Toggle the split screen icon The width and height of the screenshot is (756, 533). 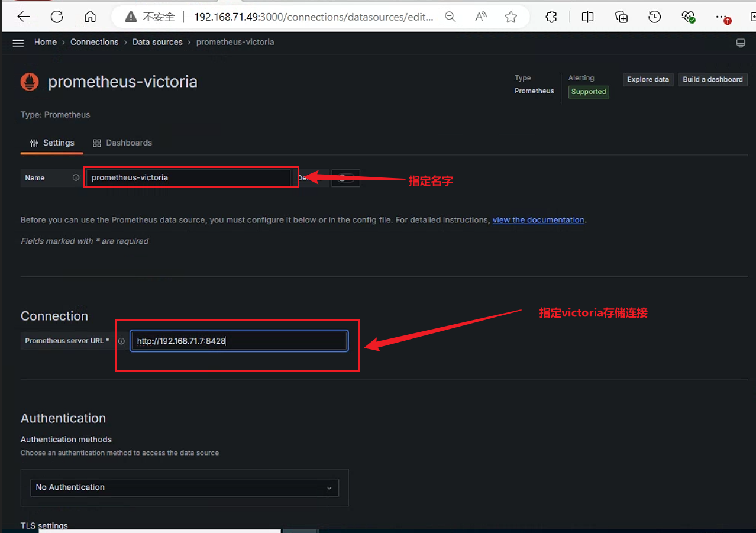587,17
